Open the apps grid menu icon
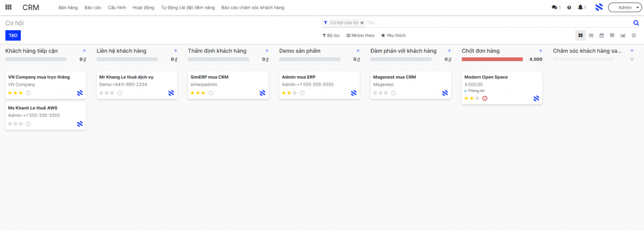This screenshot has height=231, width=644. click(x=8, y=8)
